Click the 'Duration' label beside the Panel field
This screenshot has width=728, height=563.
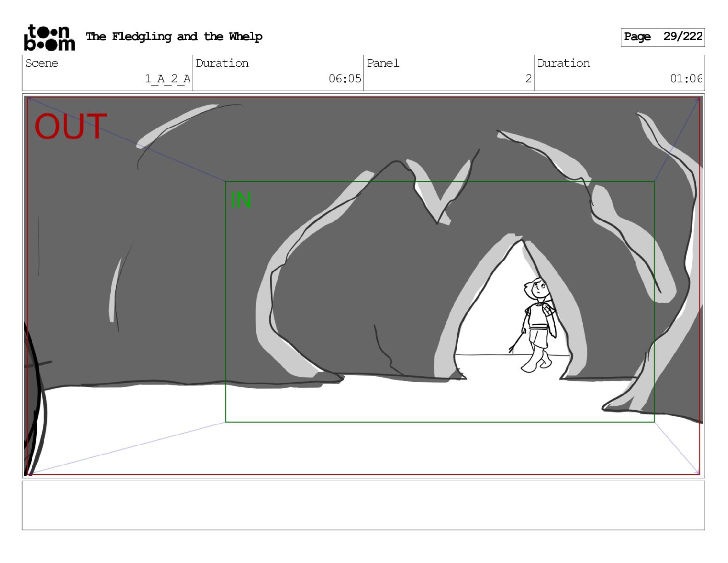coord(563,63)
